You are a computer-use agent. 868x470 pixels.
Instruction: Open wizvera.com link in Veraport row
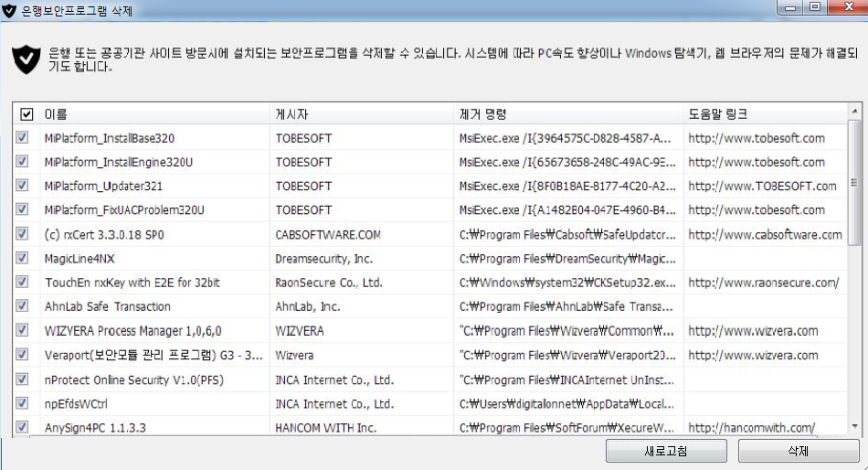click(x=753, y=356)
